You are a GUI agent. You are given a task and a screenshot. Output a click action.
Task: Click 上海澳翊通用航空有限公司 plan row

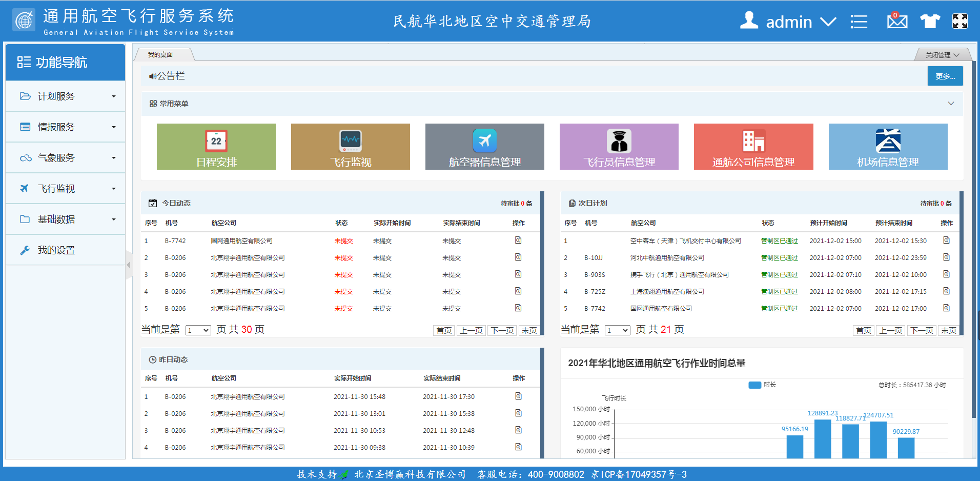click(x=667, y=291)
